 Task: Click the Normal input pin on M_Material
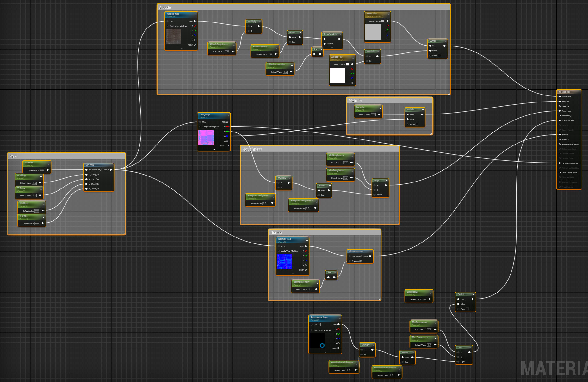560,135
